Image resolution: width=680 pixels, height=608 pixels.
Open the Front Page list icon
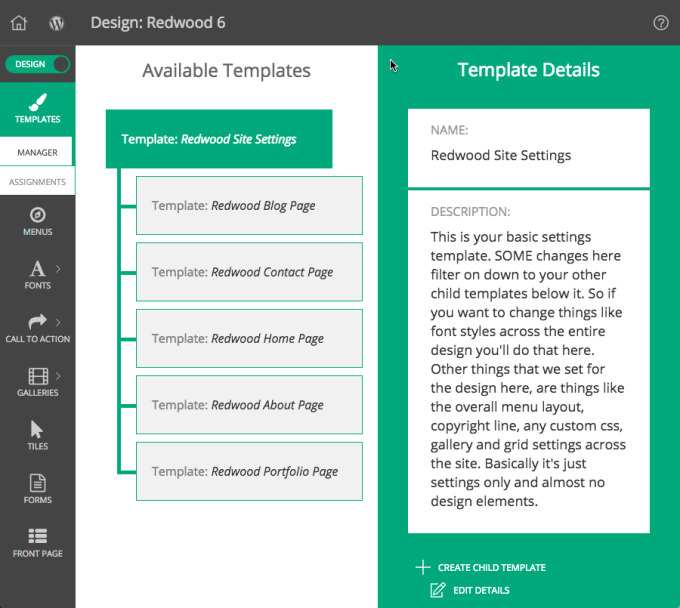[x=38, y=536]
